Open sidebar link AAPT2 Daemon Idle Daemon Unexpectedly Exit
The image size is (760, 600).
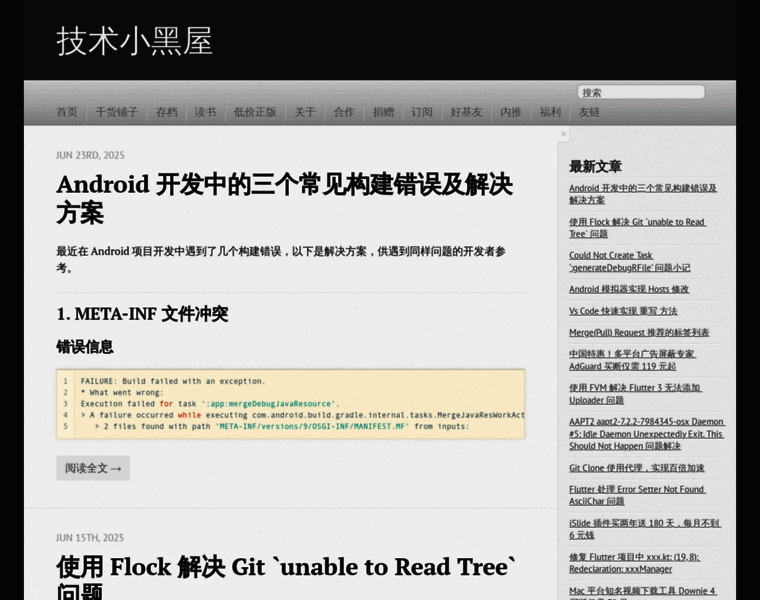[647, 434]
